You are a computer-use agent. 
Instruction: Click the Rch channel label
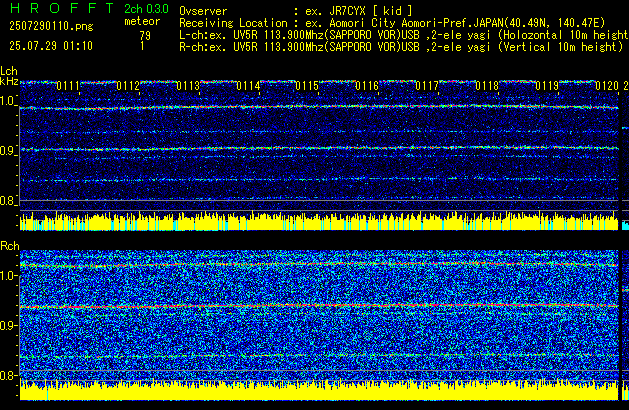10,246
